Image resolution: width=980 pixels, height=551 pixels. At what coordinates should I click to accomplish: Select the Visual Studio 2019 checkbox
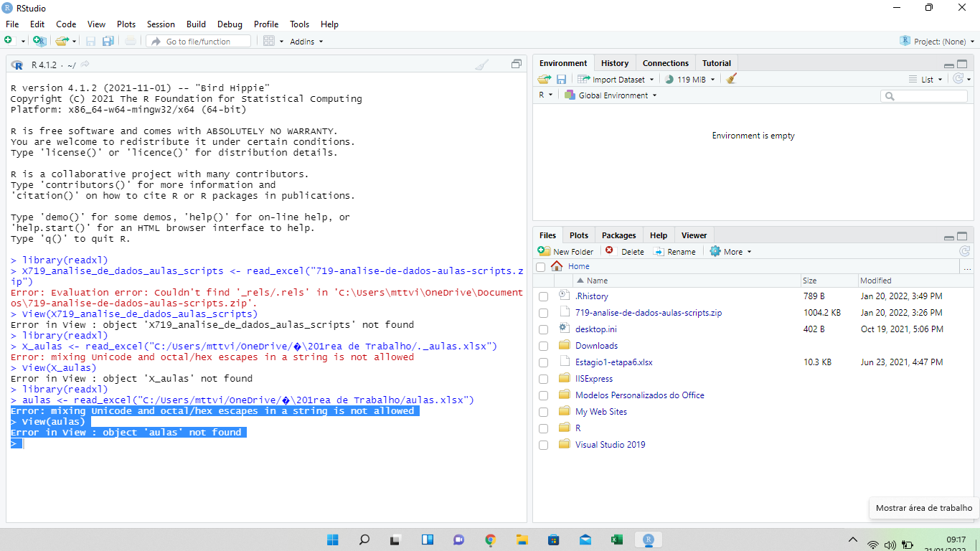[x=544, y=445]
